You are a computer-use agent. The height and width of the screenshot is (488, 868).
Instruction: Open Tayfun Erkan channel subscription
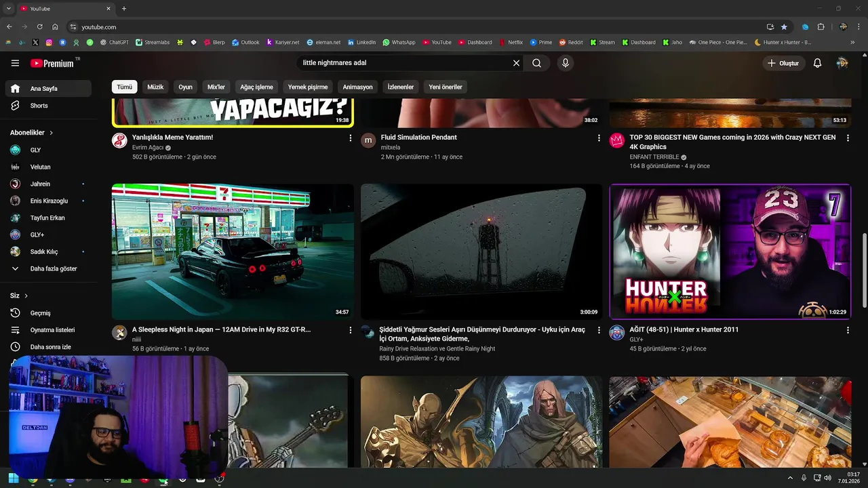(x=48, y=218)
